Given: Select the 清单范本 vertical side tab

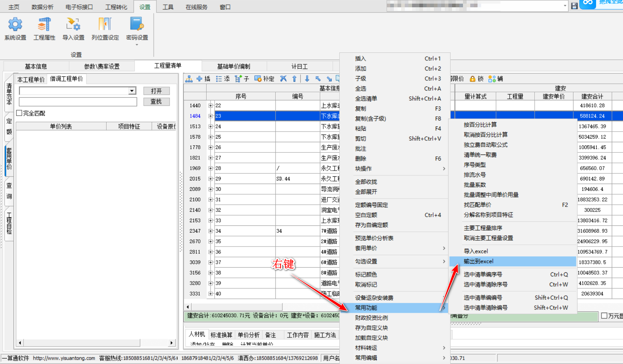Looking at the screenshot, I should [x=9, y=94].
